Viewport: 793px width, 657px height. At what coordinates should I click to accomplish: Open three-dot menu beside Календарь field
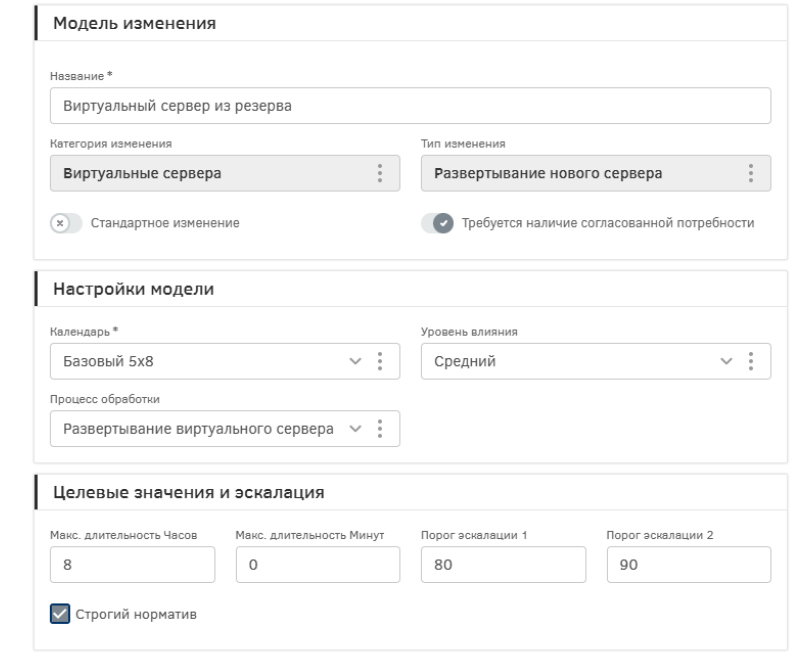click(380, 361)
